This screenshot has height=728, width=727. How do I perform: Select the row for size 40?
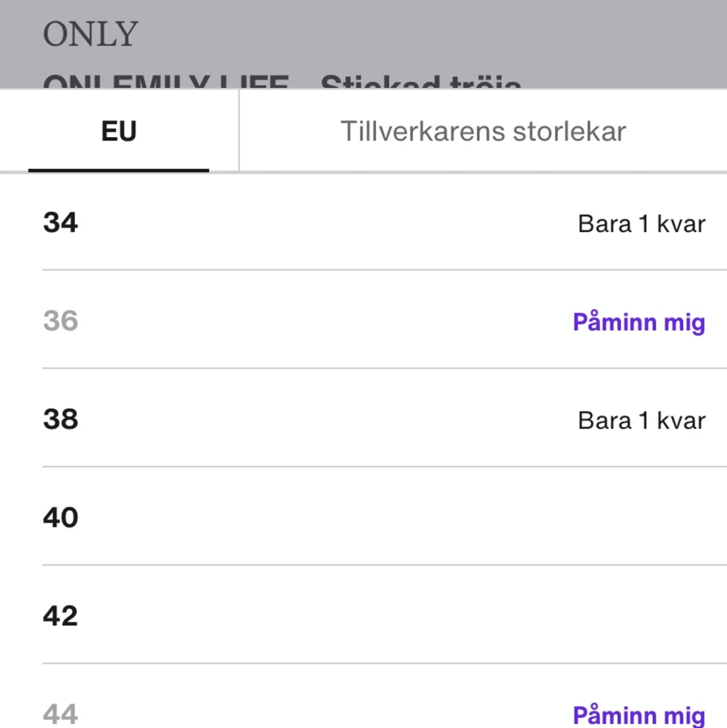(x=362, y=517)
